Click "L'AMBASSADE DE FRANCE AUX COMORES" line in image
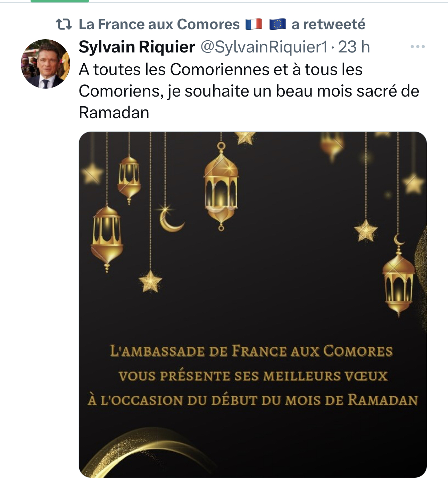The image size is (448, 486). click(x=252, y=351)
